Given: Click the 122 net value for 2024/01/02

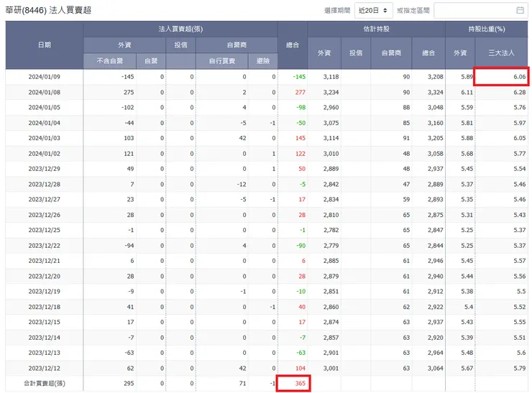Looking at the screenshot, I should pyautogui.click(x=301, y=154).
